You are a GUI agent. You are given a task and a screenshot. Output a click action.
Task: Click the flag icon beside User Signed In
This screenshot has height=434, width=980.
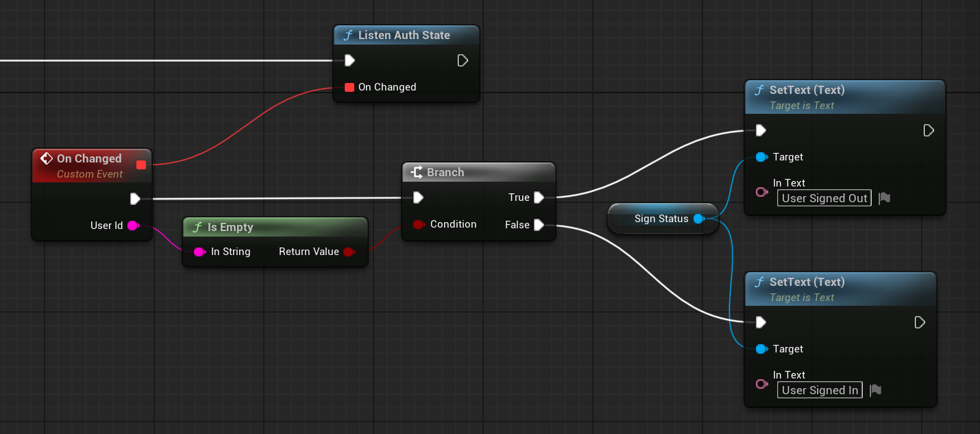[x=875, y=390]
